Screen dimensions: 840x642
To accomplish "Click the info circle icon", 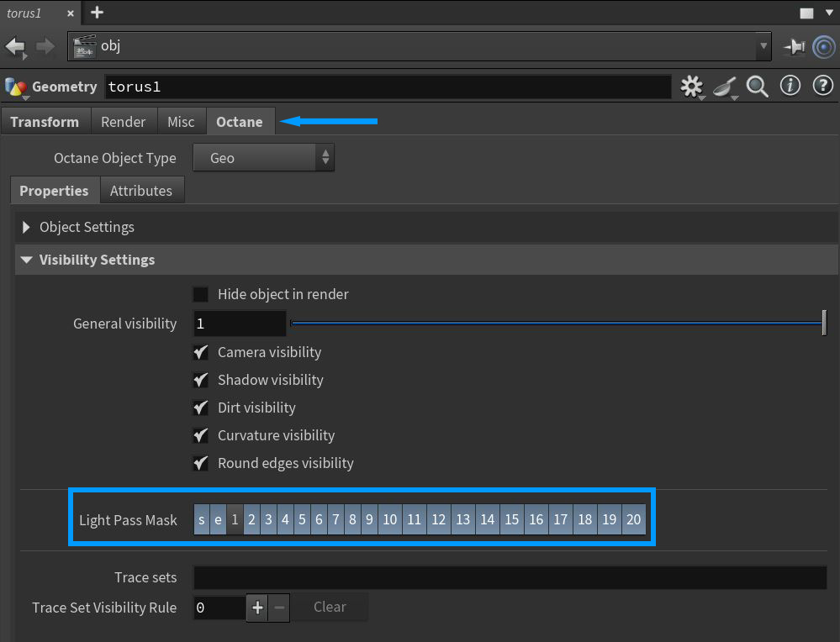I will pos(790,86).
